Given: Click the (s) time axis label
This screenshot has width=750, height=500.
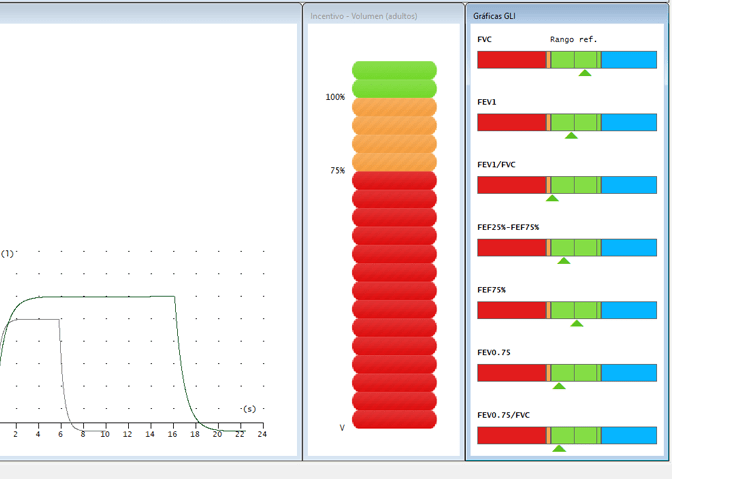Looking at the screenshot, I should pyautogui.click(x=250, y=409).
